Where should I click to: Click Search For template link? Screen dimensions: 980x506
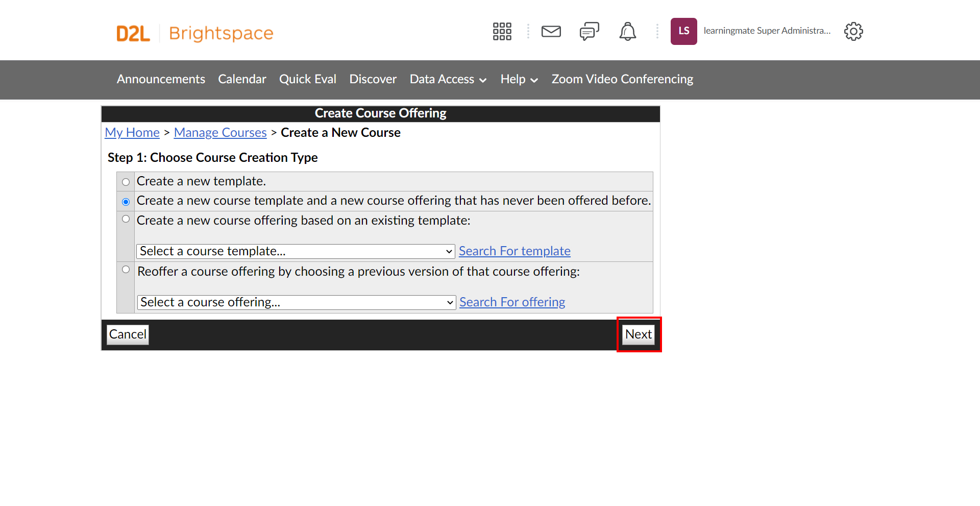coord(514,251)
